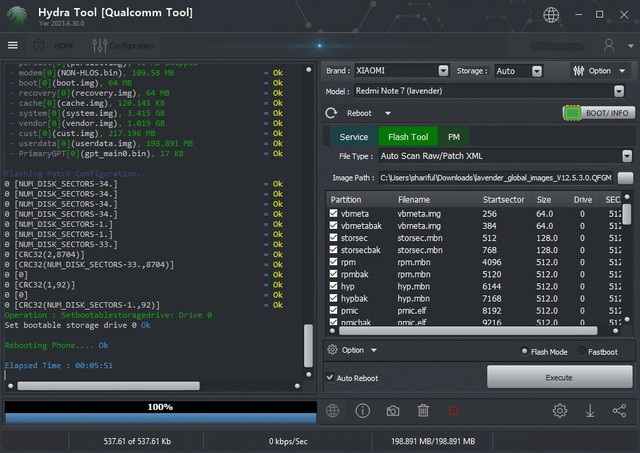Open the Storage Auto dropdown
Image resolution: width=640 pixels, height=453 pixels.
[537, 71]
